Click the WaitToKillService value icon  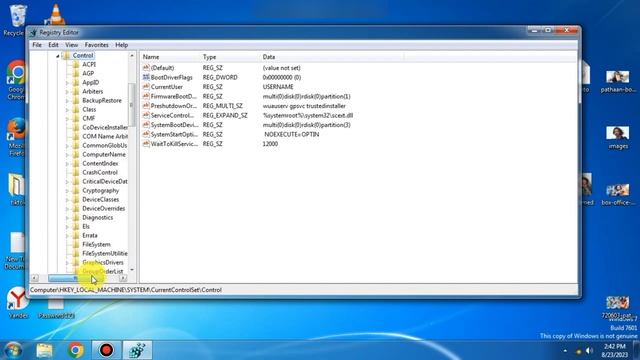[x=146, y=144]
